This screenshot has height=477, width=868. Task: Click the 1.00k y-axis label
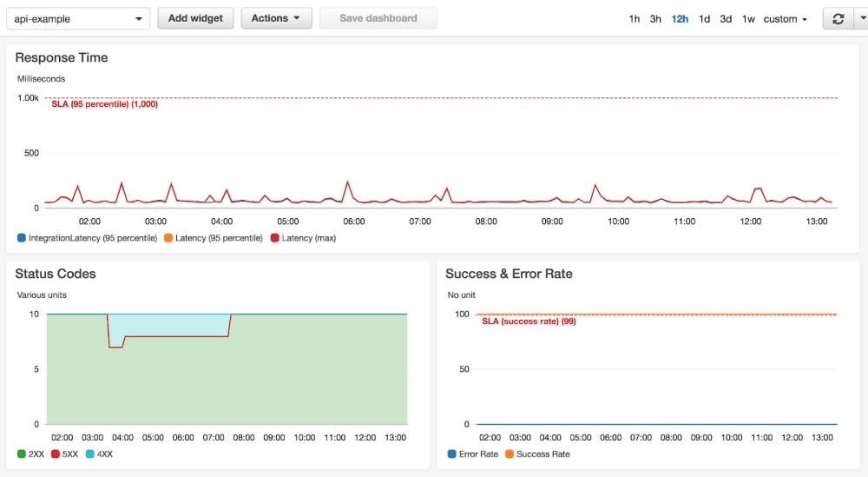tap(29, 98)
